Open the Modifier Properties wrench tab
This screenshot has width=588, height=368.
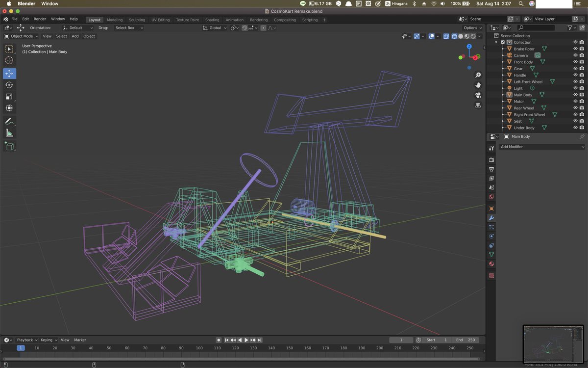click(x=491, y=218)
